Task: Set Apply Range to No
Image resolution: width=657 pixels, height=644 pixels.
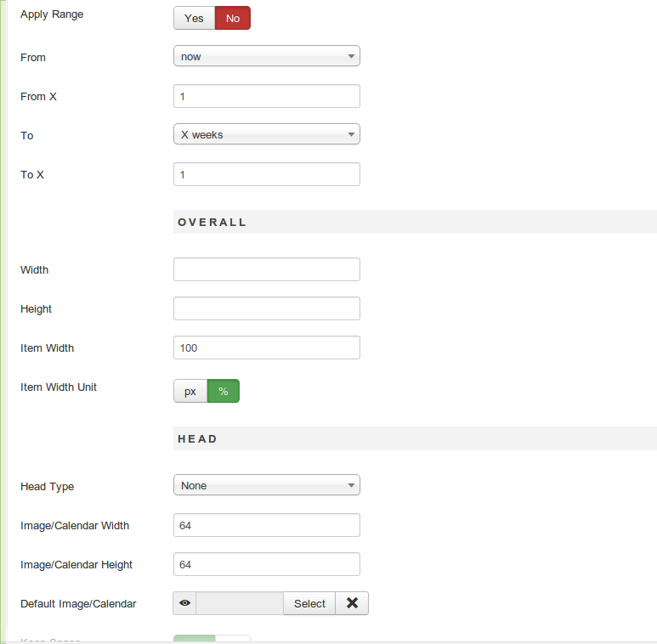Action: click(x=233, y=18)
